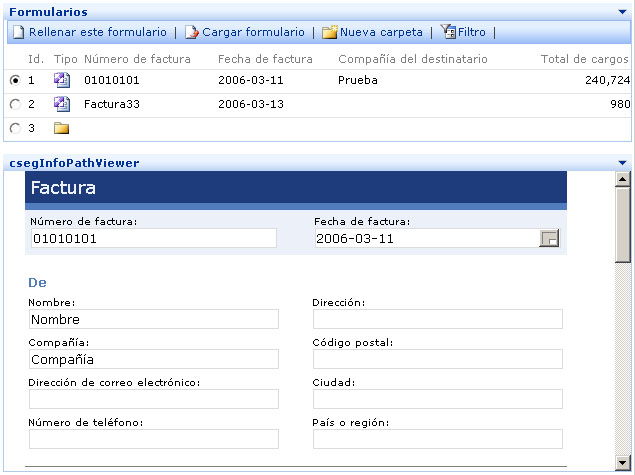Image resolution: width=635 pixels, height=475 pixels.
Task: Click total 980 cell
Action: click(x=620, y=104)
